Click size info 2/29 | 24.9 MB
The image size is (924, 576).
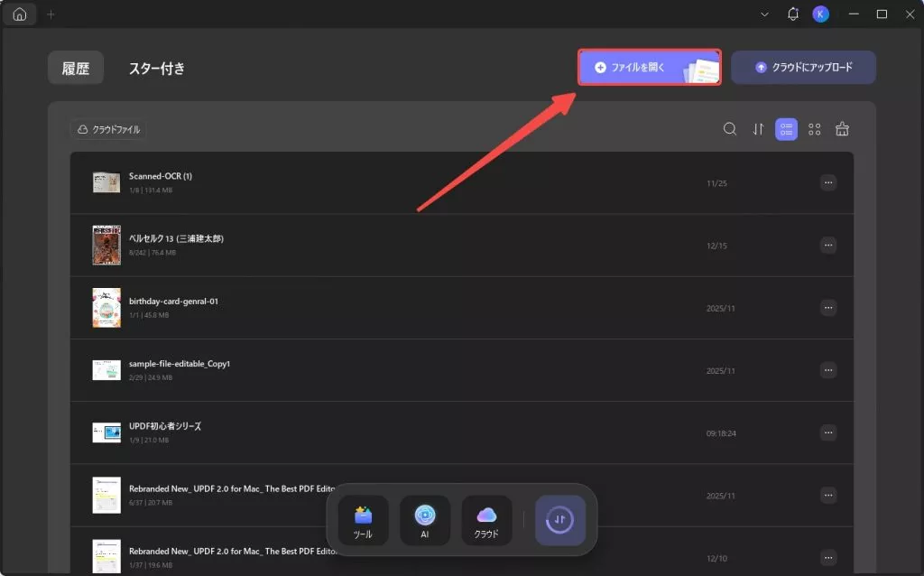click(151, 378)
